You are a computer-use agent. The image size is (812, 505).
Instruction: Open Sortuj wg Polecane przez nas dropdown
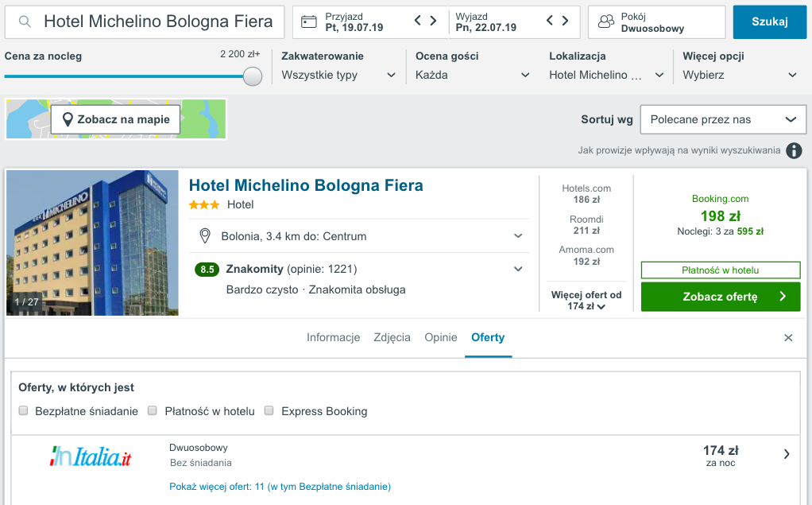pyautogui.click(x=723, y=120)
